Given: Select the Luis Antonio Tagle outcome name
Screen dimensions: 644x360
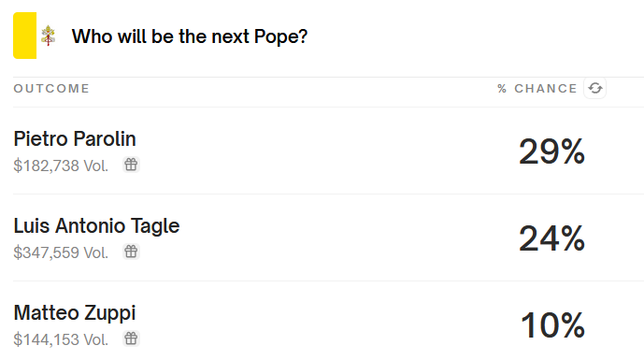Looking at the screenshot, I should 96,226.
